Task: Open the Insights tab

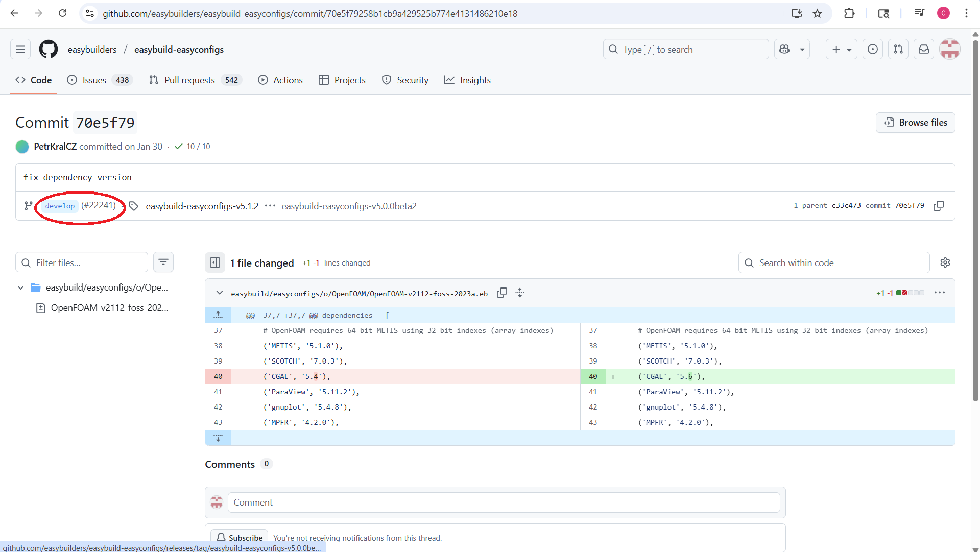Action: point(468,80)
